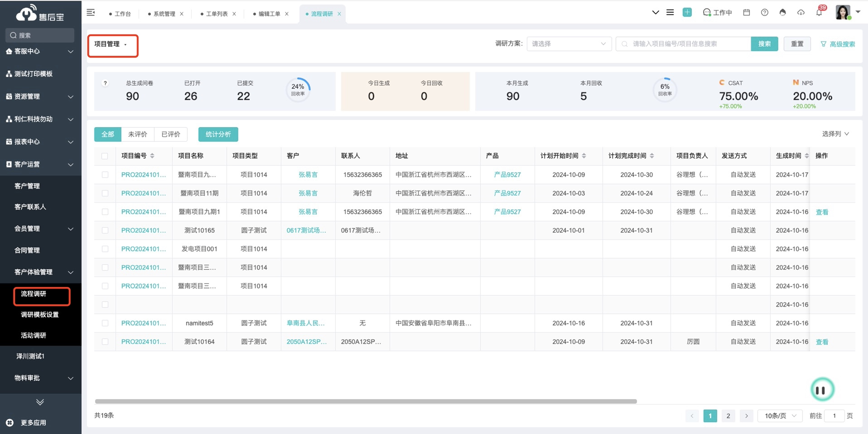The height and width of the screenshot is (434, 868).
Task: Focus the project number search field
Action: click(x=683, y=44)
